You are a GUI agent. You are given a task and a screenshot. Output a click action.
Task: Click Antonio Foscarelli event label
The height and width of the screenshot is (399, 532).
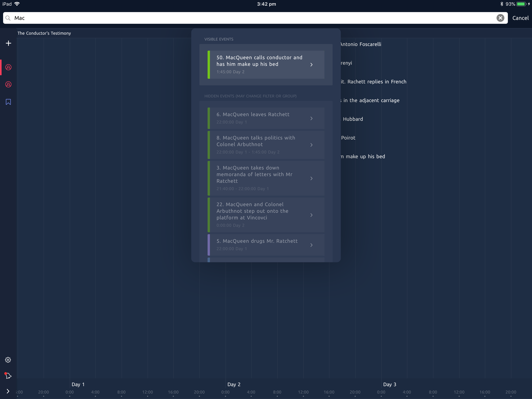pos(361,44)
